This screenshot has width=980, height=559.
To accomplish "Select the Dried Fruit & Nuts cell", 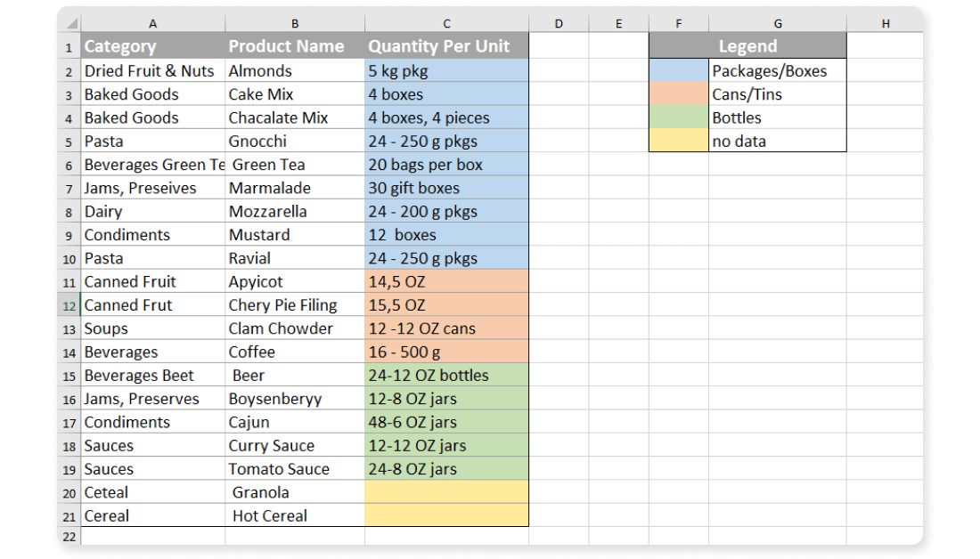I will [152, 71].
